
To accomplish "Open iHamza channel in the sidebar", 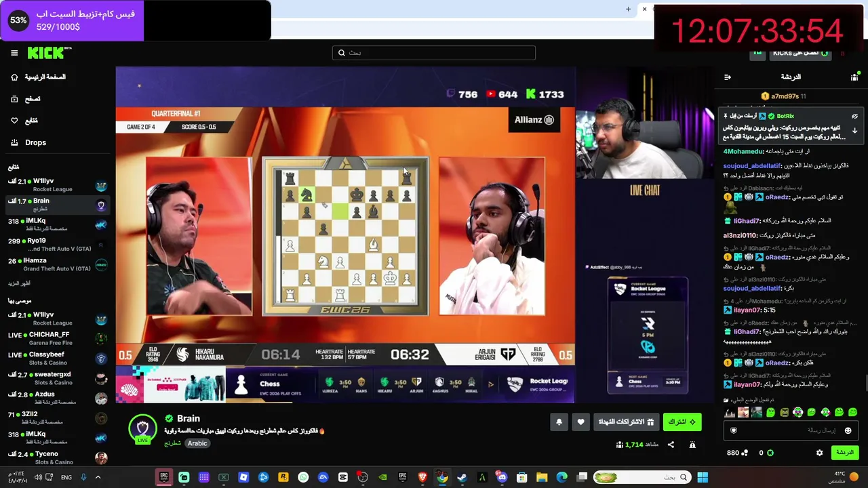I will point(58,264).
